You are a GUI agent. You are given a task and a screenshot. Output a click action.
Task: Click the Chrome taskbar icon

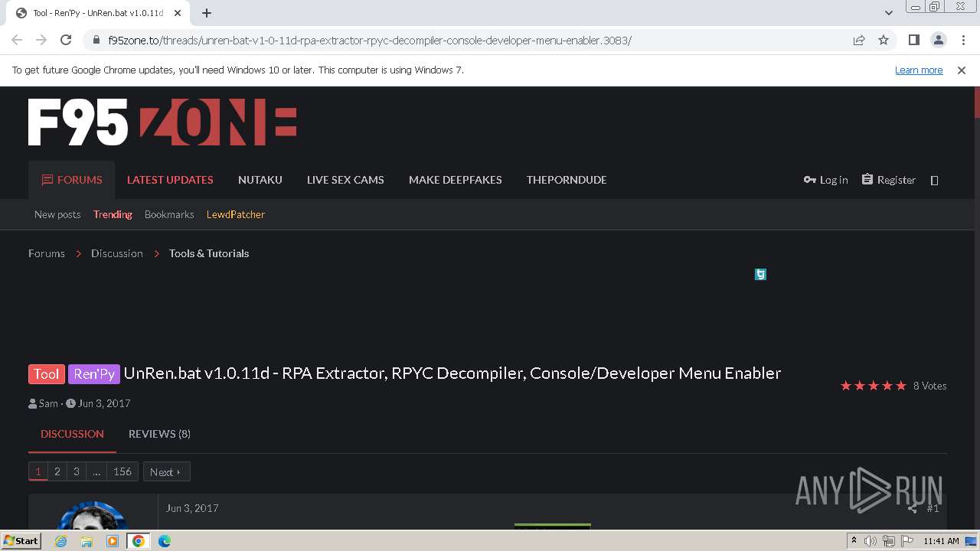pos(139,541)
